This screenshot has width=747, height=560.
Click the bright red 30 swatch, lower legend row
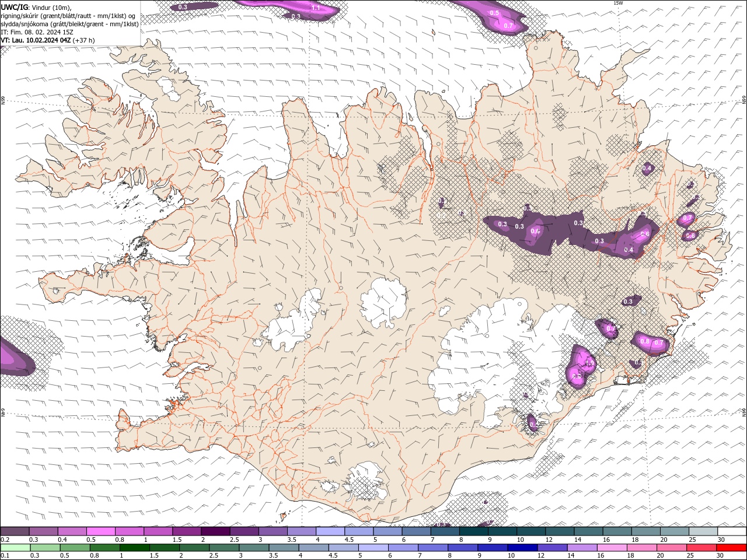click(x=731, y=548)
